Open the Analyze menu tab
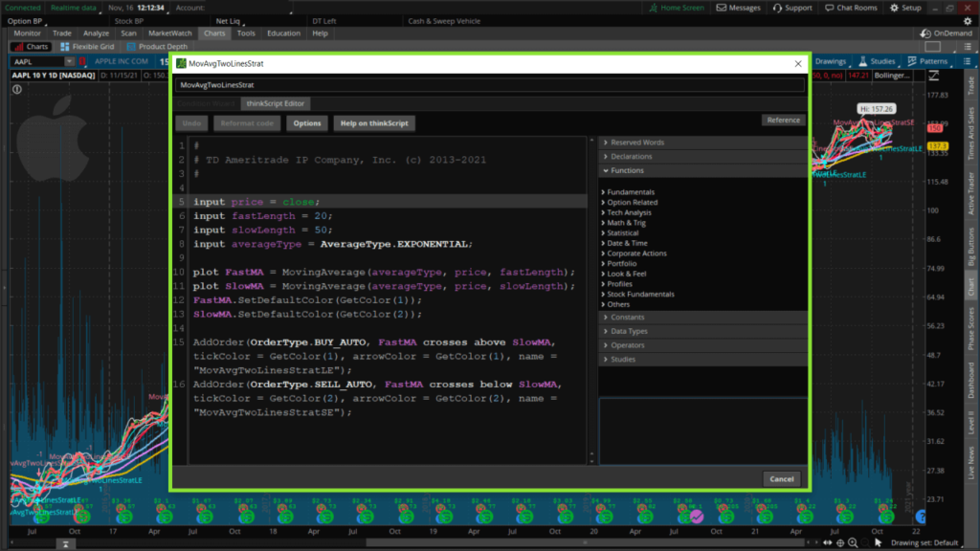The image size is (980, 551). pos(96,33)
